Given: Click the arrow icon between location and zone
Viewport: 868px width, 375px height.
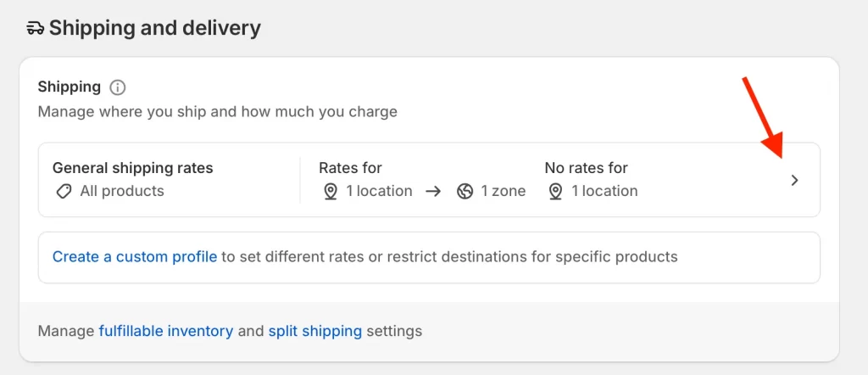Looking at the screenshot, I should (x=433, y=192).
